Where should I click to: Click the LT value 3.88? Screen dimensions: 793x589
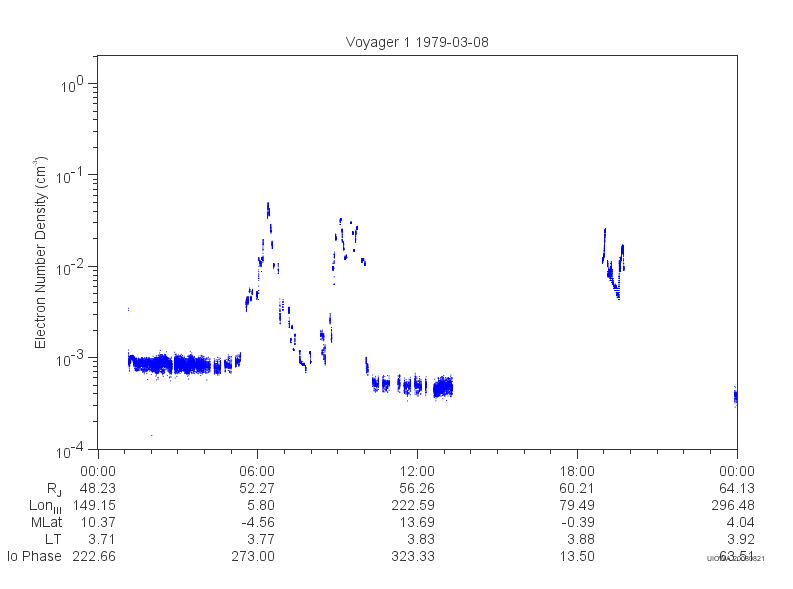pyautogui.click(x=581, y=539)
